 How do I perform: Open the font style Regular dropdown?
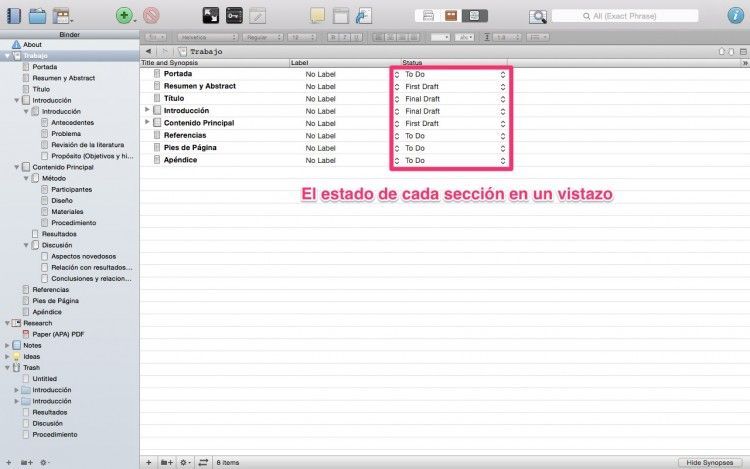tap(263, 37)
